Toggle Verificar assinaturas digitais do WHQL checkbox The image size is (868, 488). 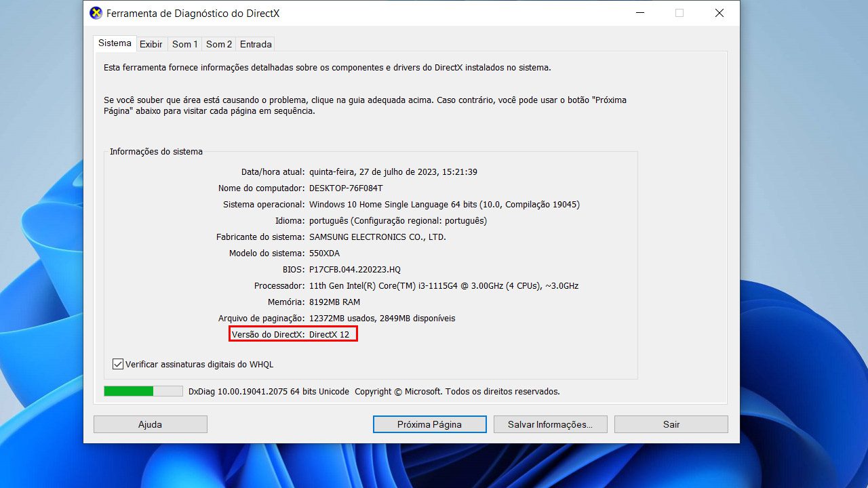tap(118, 364)
